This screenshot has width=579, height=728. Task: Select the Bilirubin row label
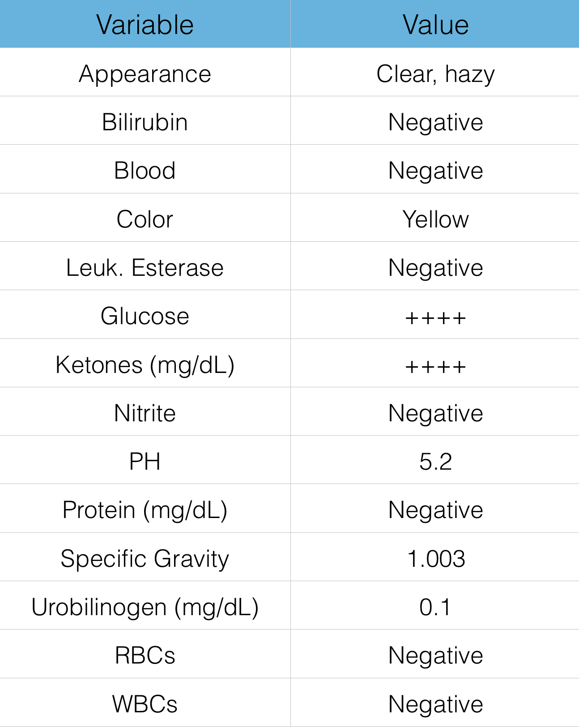point(145,122)
